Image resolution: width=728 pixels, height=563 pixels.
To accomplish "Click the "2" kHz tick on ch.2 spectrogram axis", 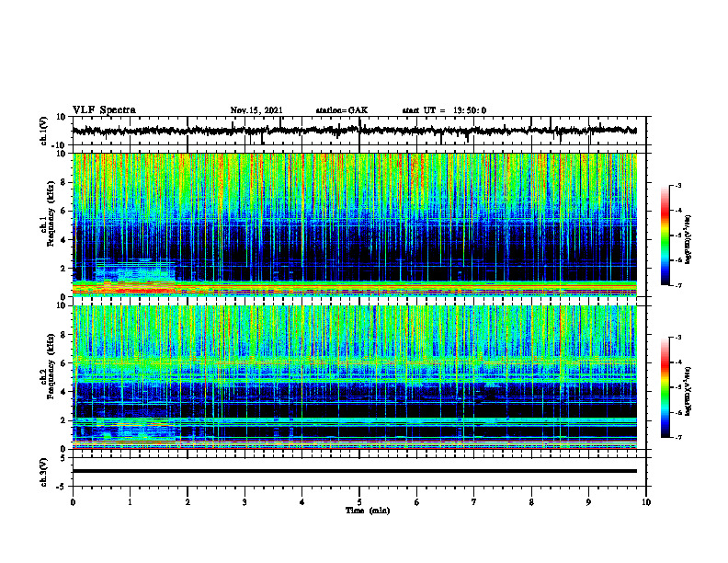I will coord(63,420).
